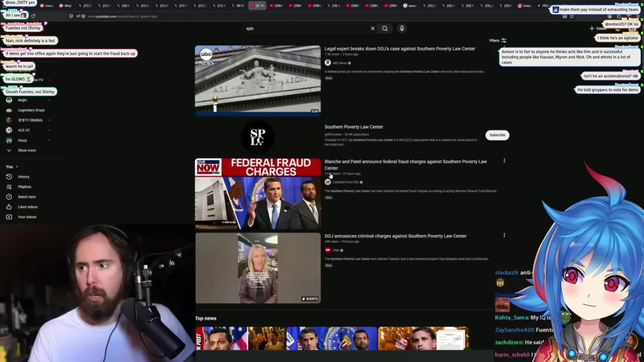Open the ABC News courthouse video thumbnail

(258, 80)
